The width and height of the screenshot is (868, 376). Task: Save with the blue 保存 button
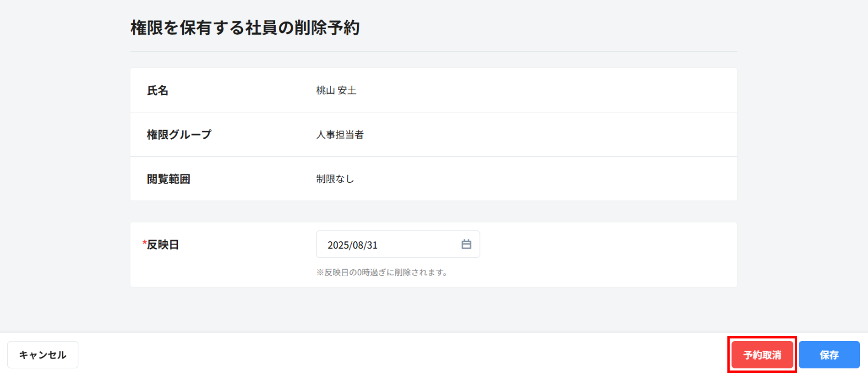click(829, 355)
